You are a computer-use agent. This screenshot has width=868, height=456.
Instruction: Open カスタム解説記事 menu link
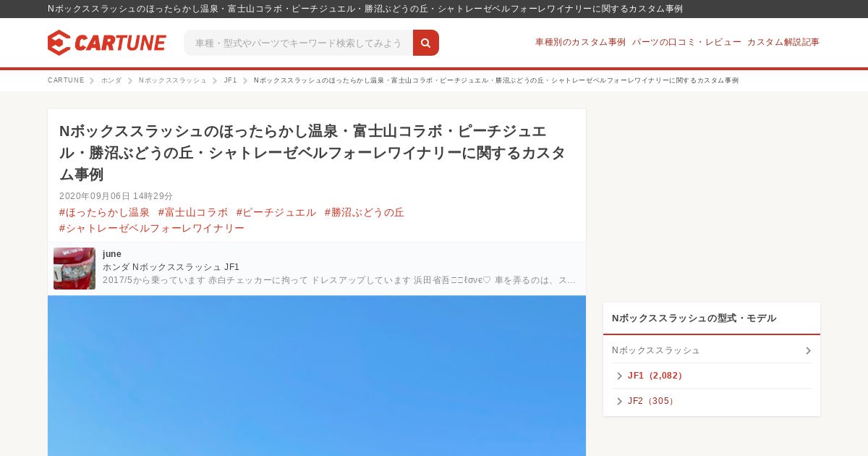pos(783,42)
